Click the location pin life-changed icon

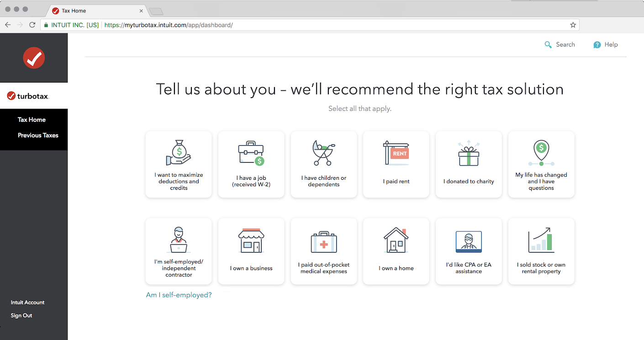click(x=541, y=153)
